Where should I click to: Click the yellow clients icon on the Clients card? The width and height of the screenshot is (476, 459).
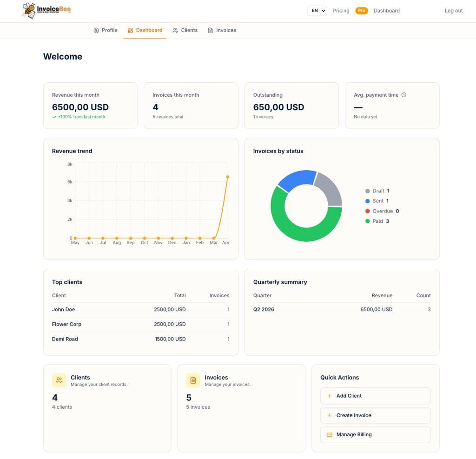coord(59,380)
